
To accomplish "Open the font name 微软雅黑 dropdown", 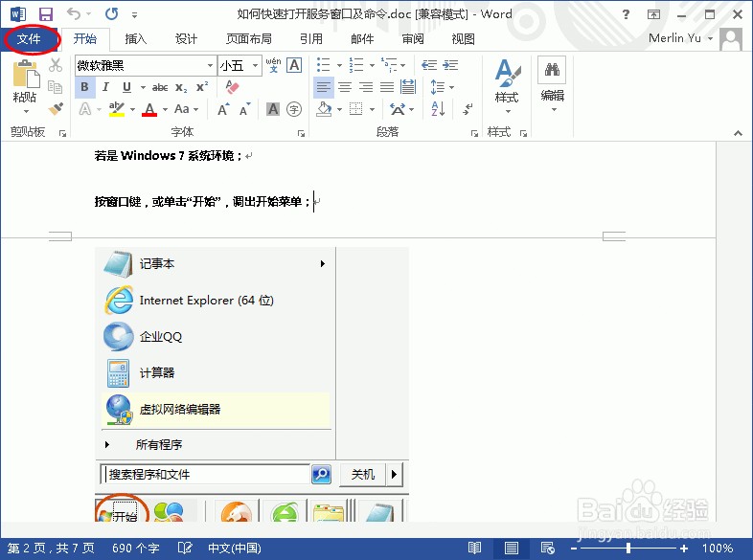I will pos(211,65).
